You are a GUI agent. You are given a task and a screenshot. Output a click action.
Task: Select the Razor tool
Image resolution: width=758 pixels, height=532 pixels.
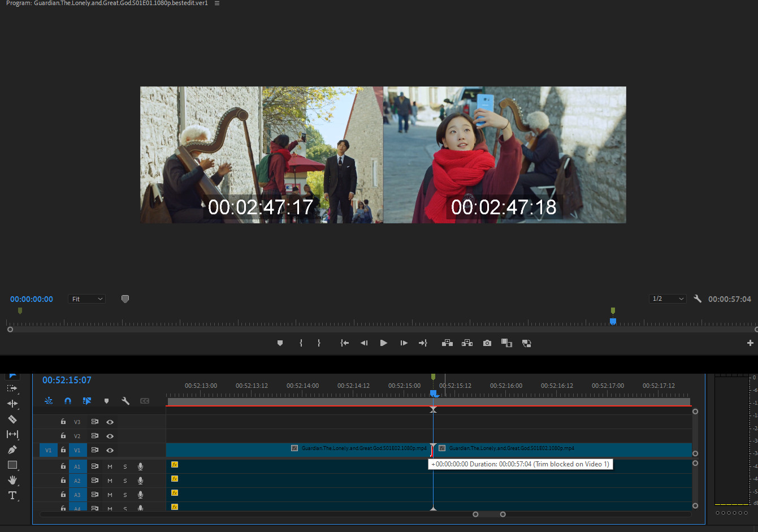click(x=12, y=419)
